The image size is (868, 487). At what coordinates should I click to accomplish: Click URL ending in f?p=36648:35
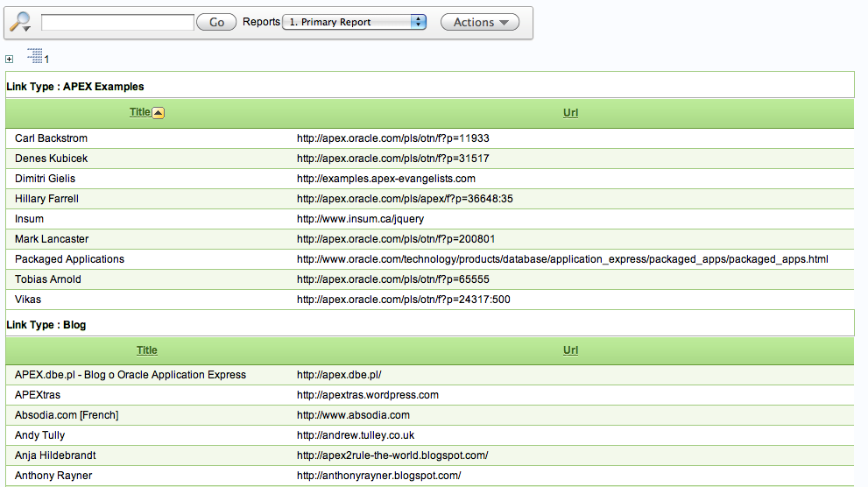pos(405,199)
